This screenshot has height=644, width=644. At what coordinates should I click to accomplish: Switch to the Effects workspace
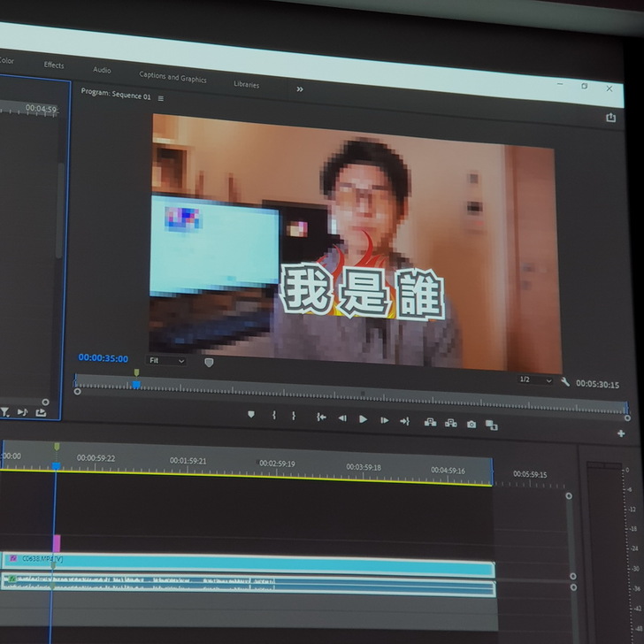click(x=54, y=65)
